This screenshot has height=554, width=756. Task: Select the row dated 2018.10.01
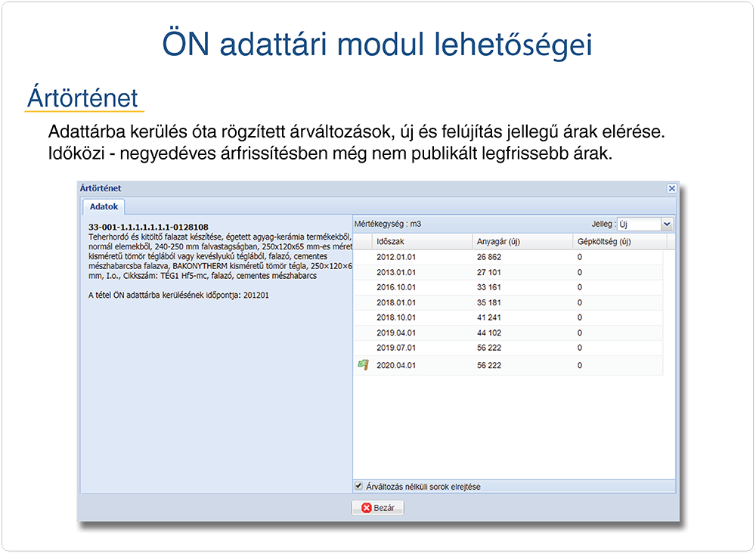pyautogui.click(x=509, y=317)
